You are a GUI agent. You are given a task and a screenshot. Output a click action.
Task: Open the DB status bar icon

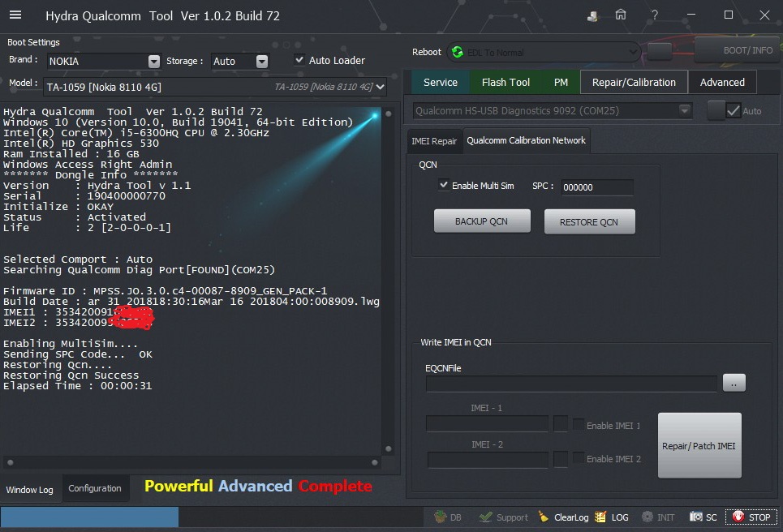tap(440, 517)
